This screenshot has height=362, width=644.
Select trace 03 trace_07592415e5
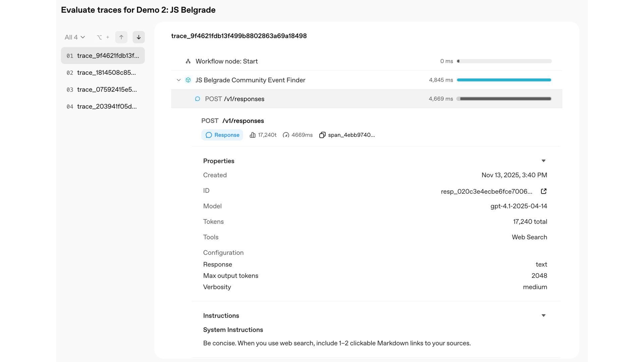point(103,89)
